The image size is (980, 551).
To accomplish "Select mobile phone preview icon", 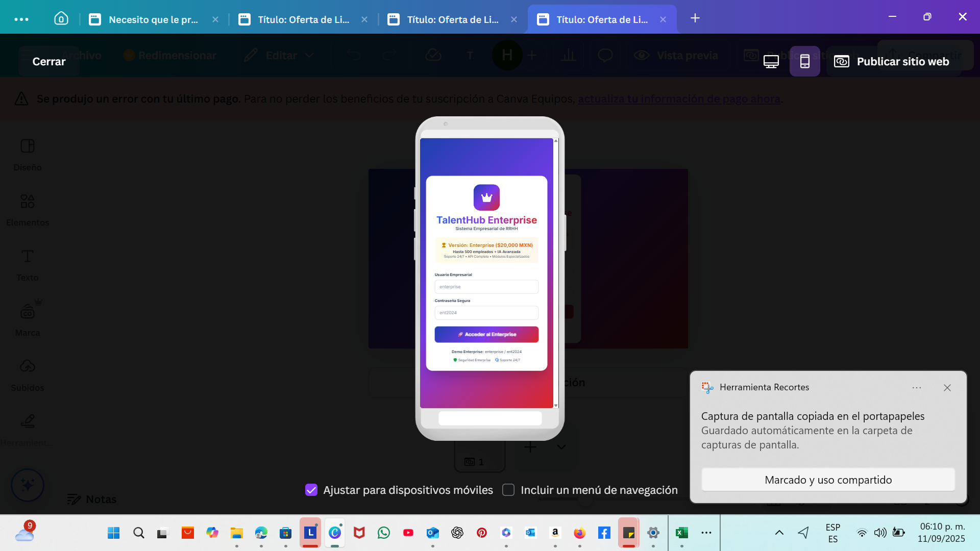I will [804, 62].
